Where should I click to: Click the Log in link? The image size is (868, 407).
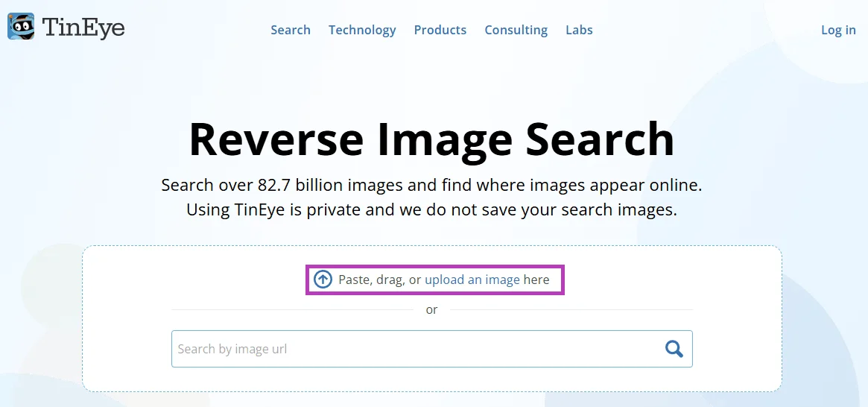point(838,30)
